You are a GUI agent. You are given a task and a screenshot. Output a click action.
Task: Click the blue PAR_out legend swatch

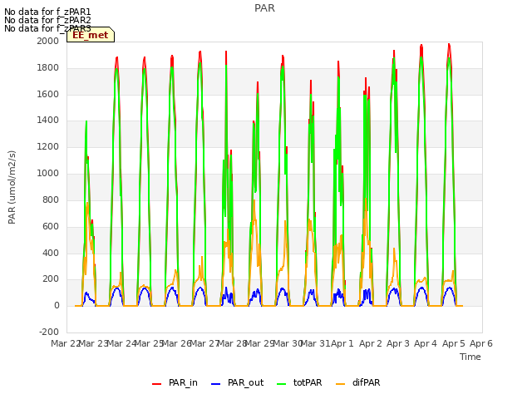(x=216, y=384)
